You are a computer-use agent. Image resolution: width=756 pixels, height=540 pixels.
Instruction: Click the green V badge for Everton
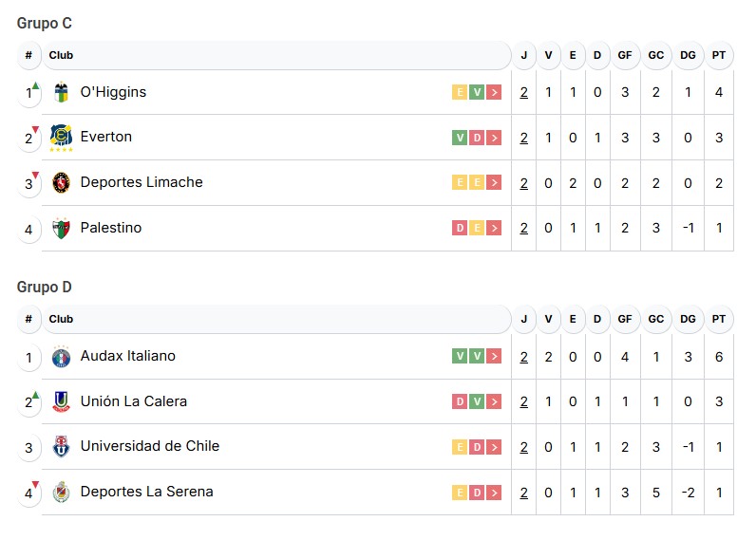coord(460,138)
